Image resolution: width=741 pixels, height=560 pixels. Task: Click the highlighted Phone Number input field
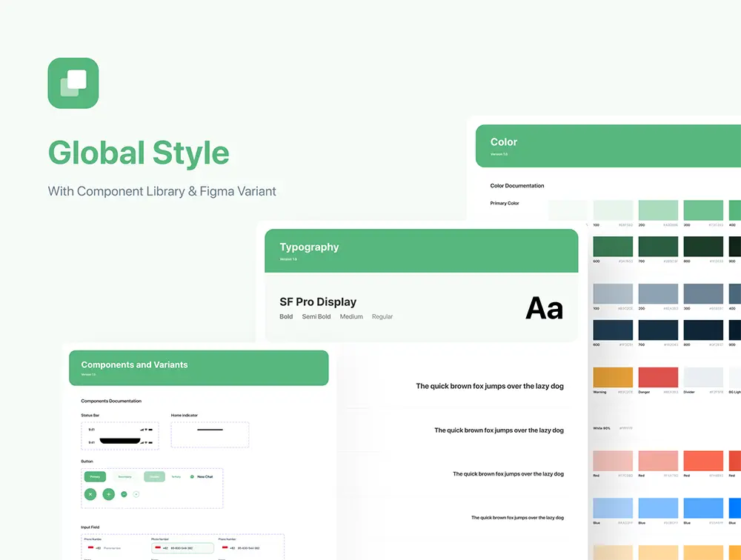point(182,548)
